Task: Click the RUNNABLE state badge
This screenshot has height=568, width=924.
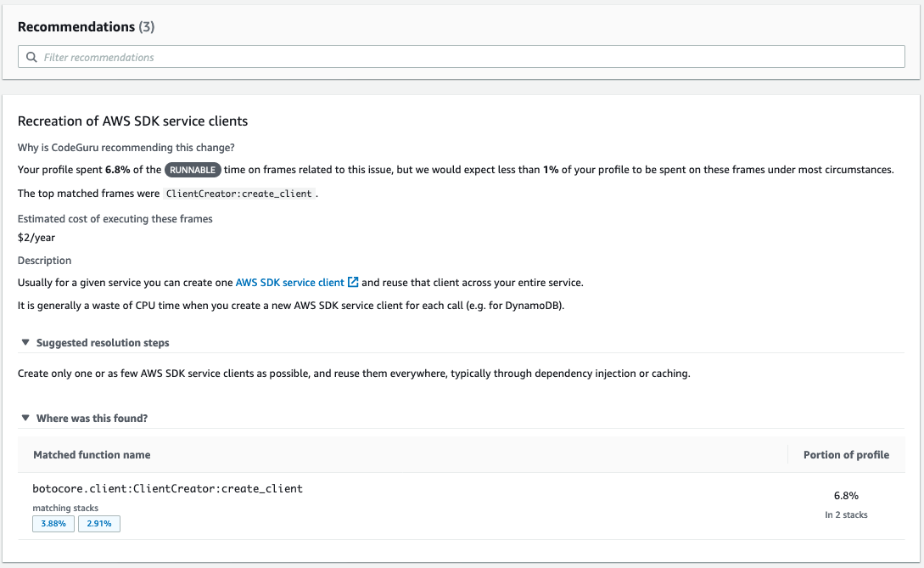Action: 194,170
